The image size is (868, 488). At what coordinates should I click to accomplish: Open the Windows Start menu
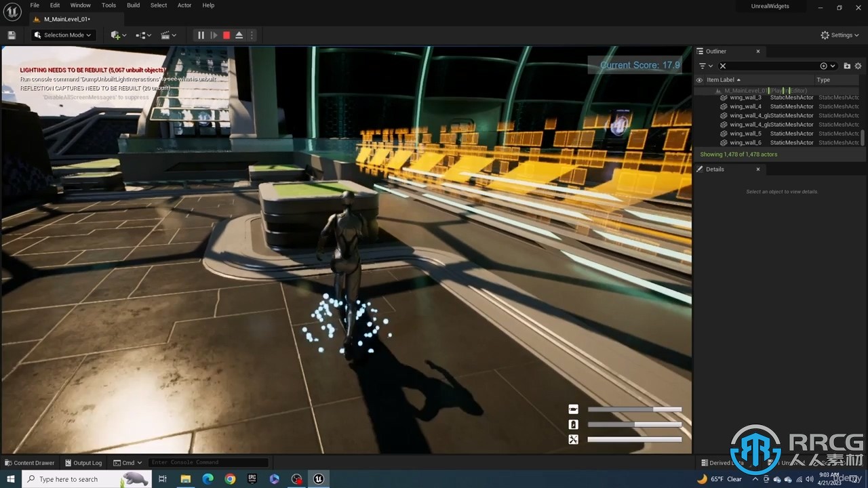(x=11, y=479)
